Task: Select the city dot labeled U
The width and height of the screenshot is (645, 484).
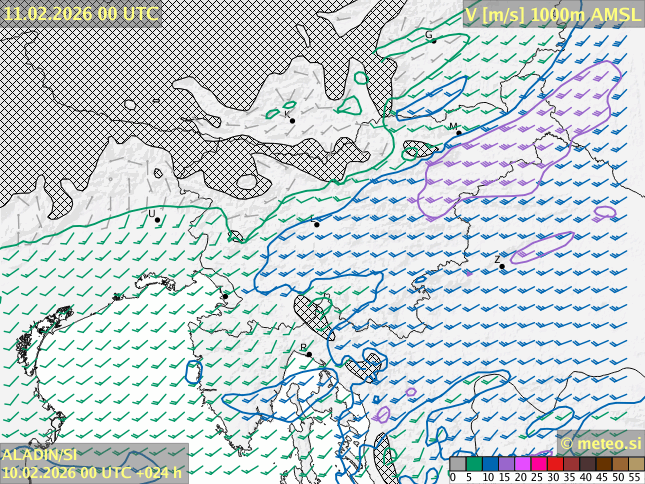Action: (x=157, y=220)
